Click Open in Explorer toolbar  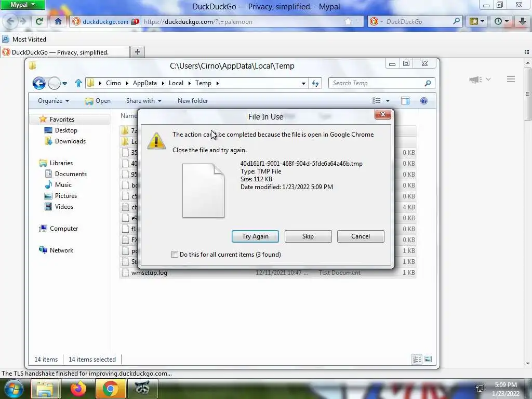click(x=98, y=101)
